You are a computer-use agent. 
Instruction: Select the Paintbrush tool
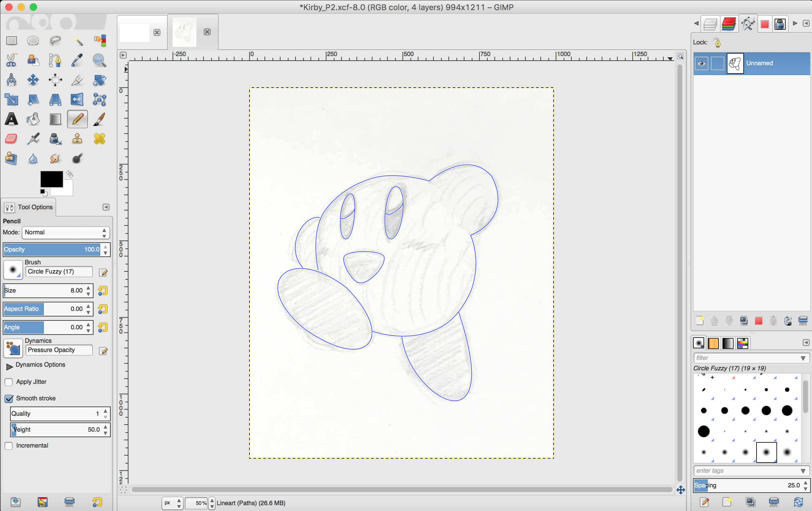(100, 119)
